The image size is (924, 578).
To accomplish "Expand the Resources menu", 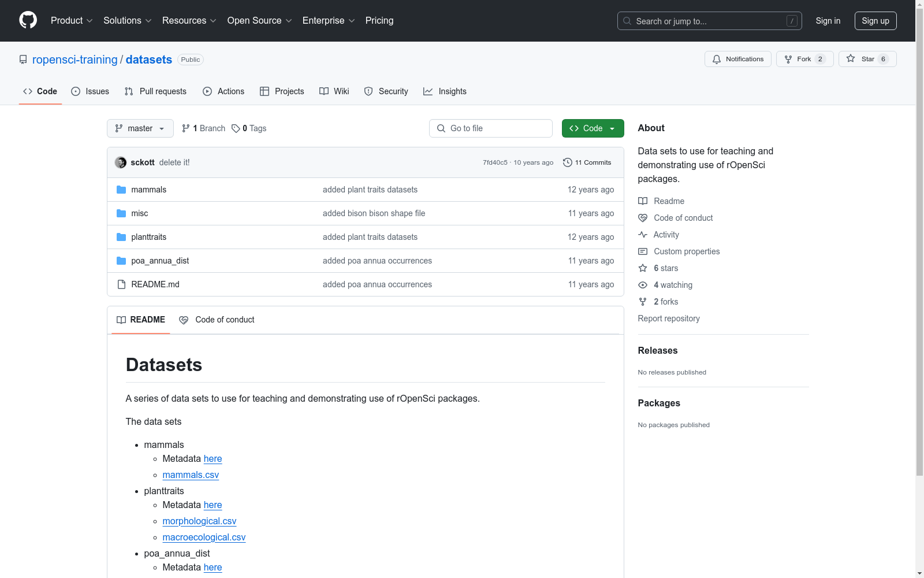I will pos(189,20).
